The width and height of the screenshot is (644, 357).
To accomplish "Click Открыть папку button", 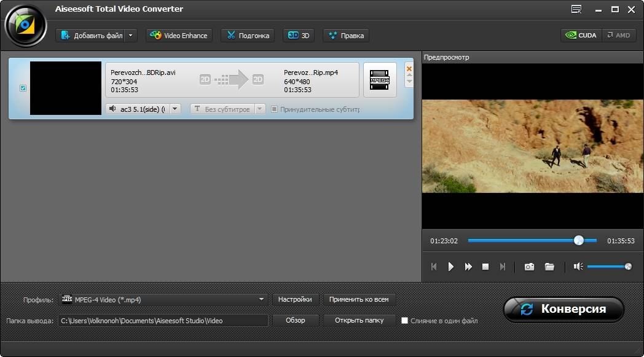I will [359, 320].
